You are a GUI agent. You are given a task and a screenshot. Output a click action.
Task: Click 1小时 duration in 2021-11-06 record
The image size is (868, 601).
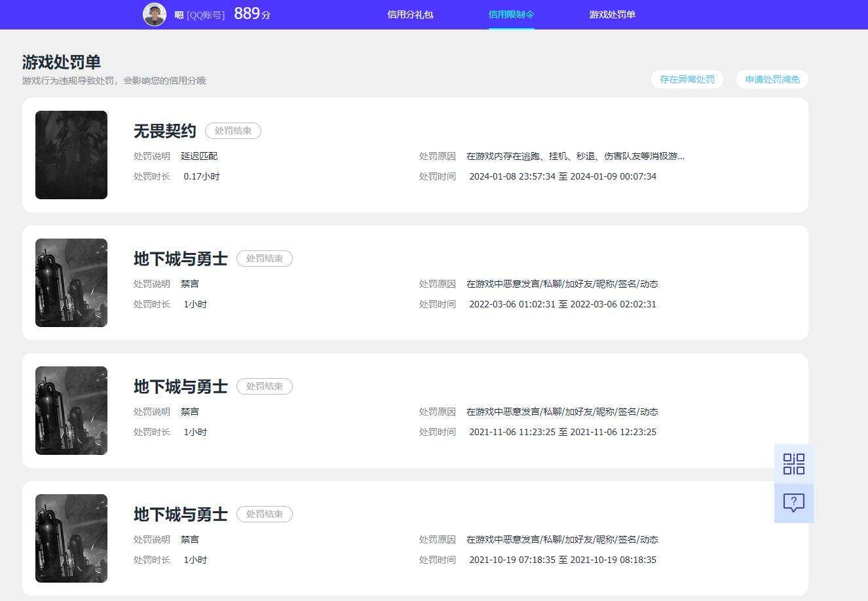click(195, 432)
